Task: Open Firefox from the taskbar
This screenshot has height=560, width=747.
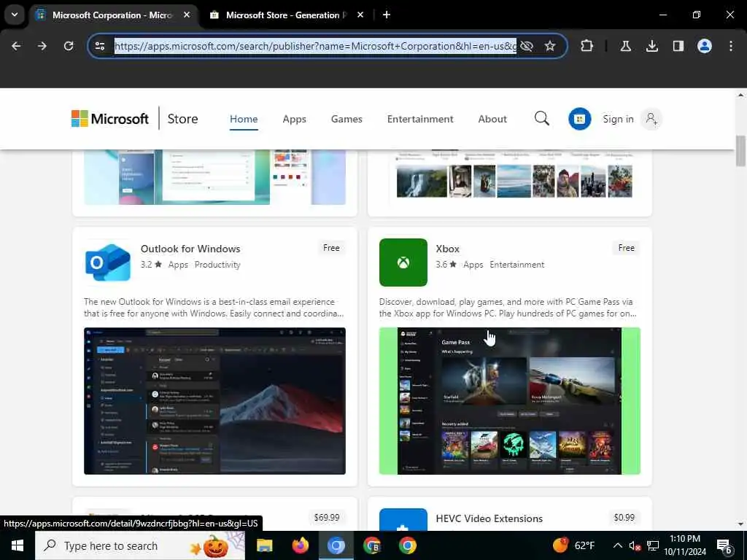Action: [300, 545]
